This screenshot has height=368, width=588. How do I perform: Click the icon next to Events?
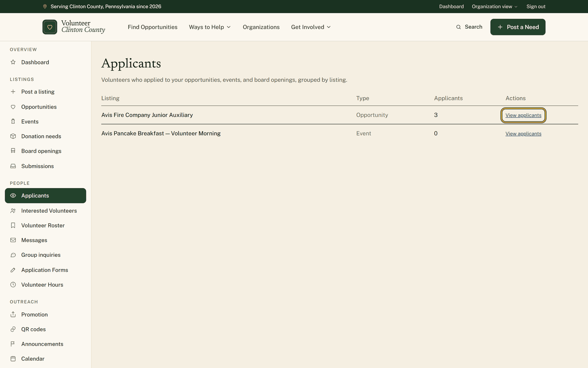click(13, 121)
